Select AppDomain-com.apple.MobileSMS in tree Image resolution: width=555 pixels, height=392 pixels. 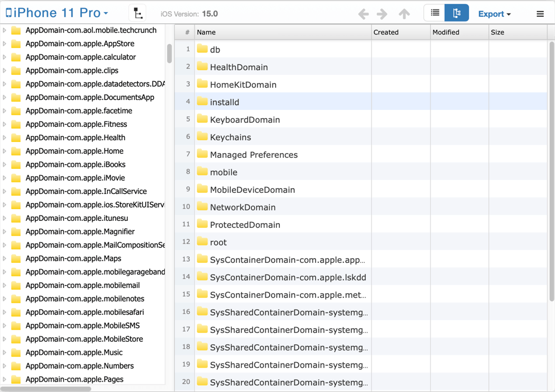[82, 326]
